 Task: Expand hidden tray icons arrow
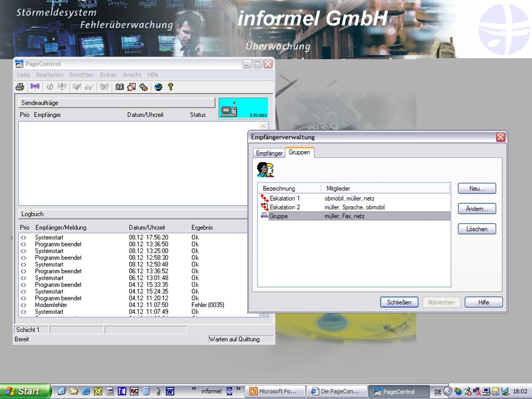[448, 391]
